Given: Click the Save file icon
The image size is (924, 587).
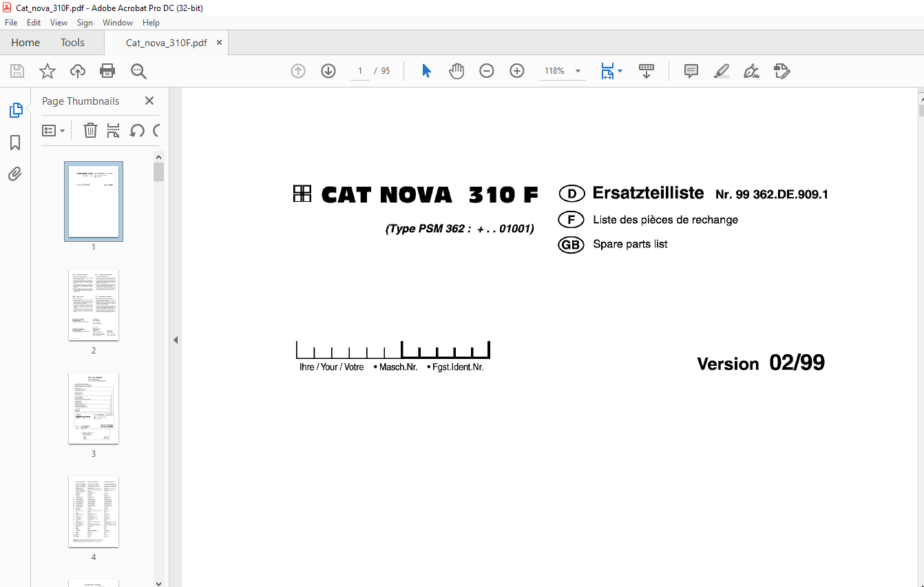Looking at the screenshot, I should [x=17, y=71].
